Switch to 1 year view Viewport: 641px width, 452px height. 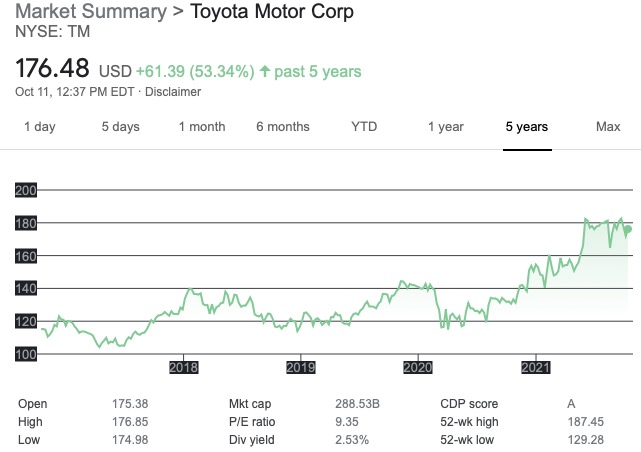445,127
